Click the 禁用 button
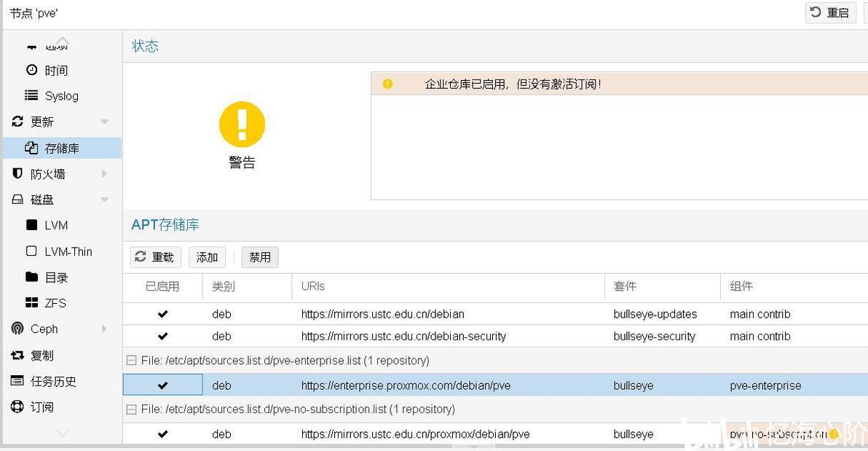 tap(260, 257)
